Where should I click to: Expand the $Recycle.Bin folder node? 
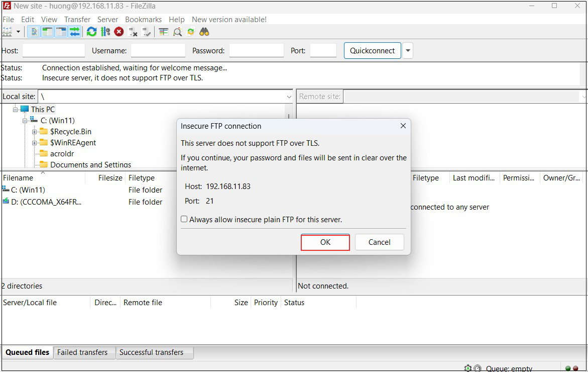(x=34, y=132)
